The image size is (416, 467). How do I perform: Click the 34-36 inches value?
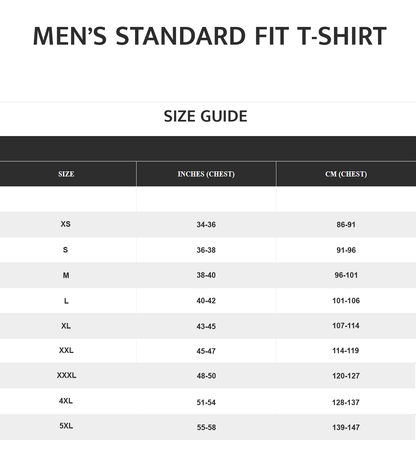click(206, 225)
